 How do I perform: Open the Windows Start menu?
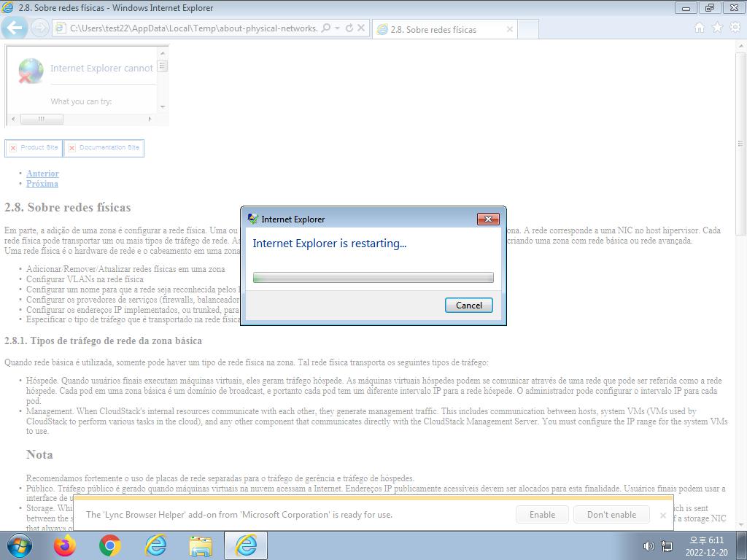click(x=19, y=545)
